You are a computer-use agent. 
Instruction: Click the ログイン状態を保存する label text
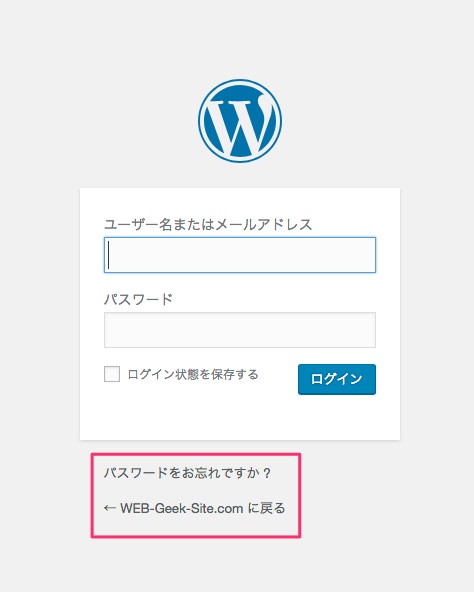click(x=193, y=374)
